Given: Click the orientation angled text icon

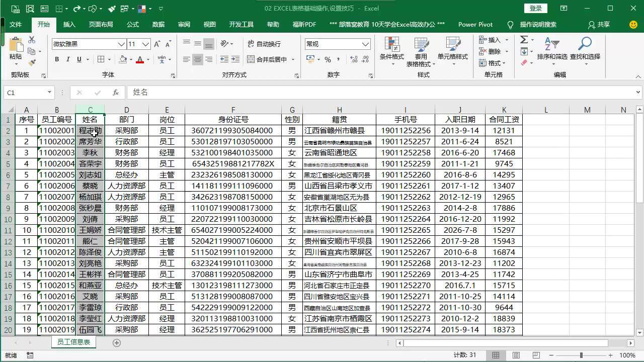Looking at the screenshot, I should (224, 44).
